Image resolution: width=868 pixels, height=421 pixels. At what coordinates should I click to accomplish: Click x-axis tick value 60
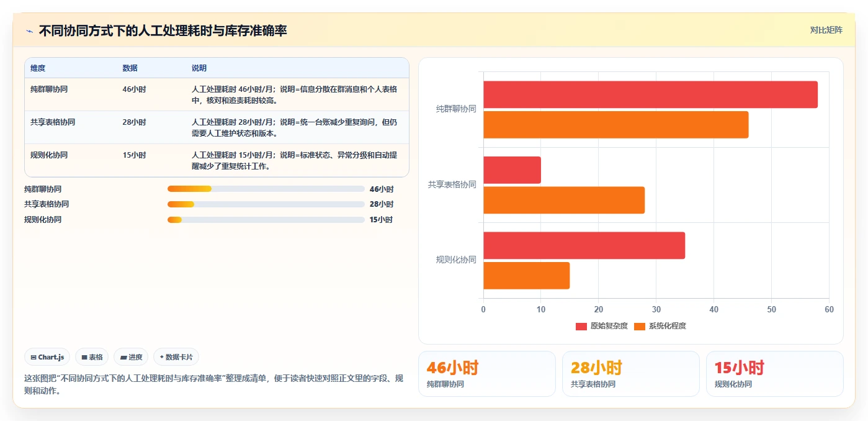coord(830,309)
